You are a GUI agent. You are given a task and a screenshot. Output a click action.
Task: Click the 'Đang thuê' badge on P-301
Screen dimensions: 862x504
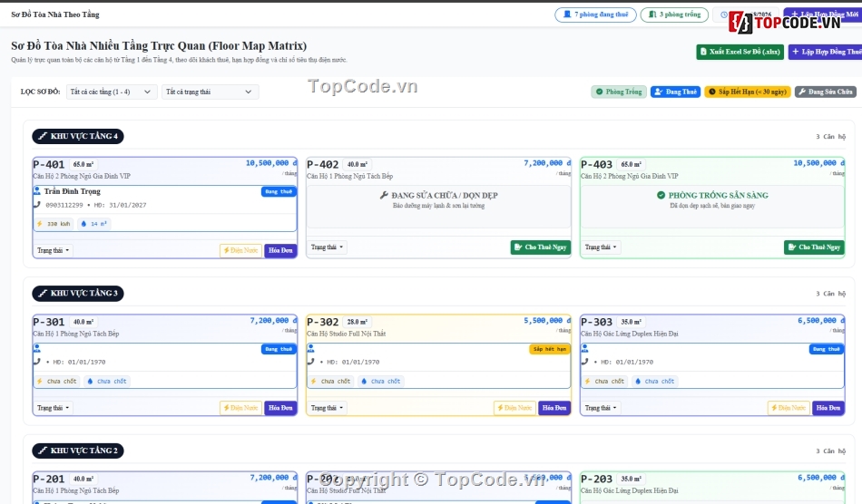pos(279,349)
